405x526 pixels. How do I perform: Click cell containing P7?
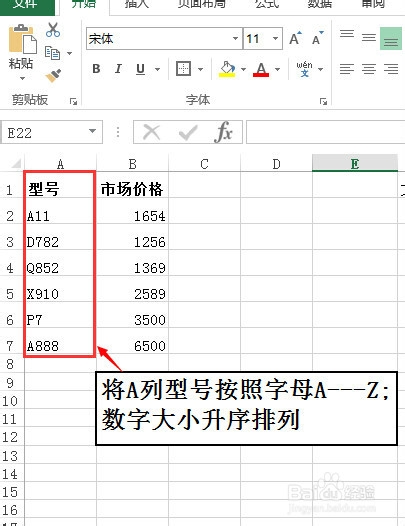coord(60,315)
